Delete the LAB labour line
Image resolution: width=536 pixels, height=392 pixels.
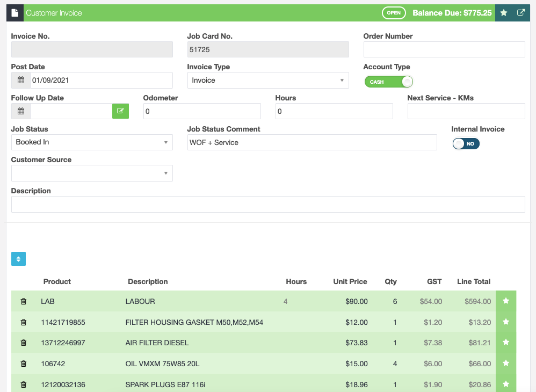coord(23,301)
